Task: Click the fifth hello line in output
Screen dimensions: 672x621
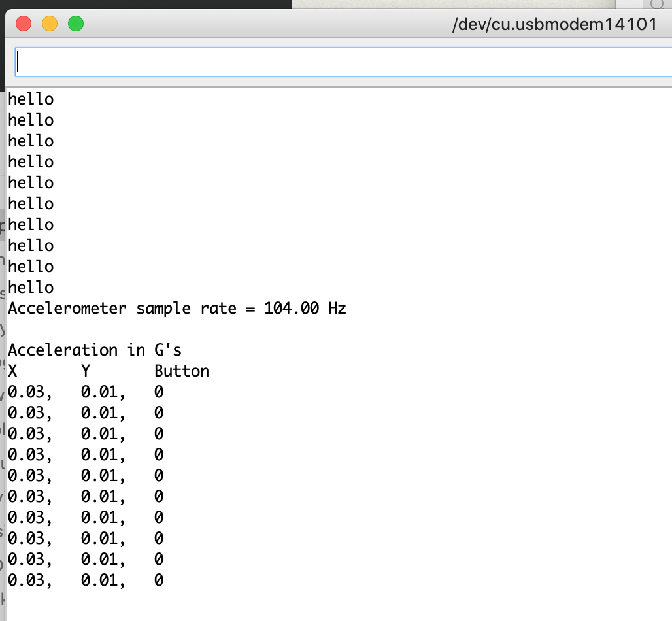Action: coord(30,182)
